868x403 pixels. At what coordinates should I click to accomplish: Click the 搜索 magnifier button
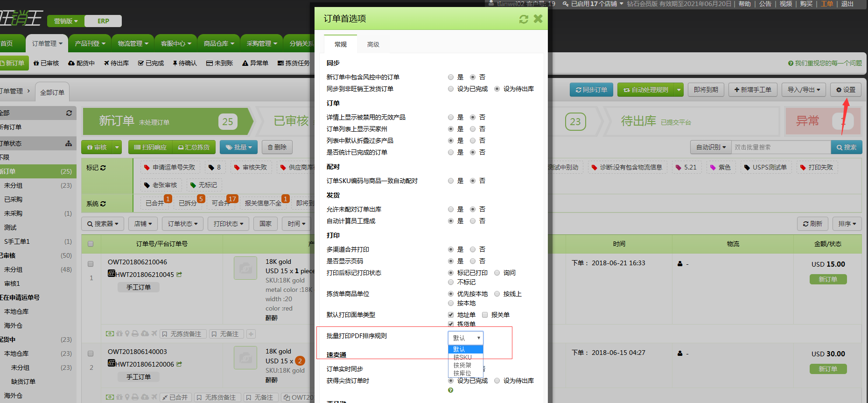coord(846,147)
